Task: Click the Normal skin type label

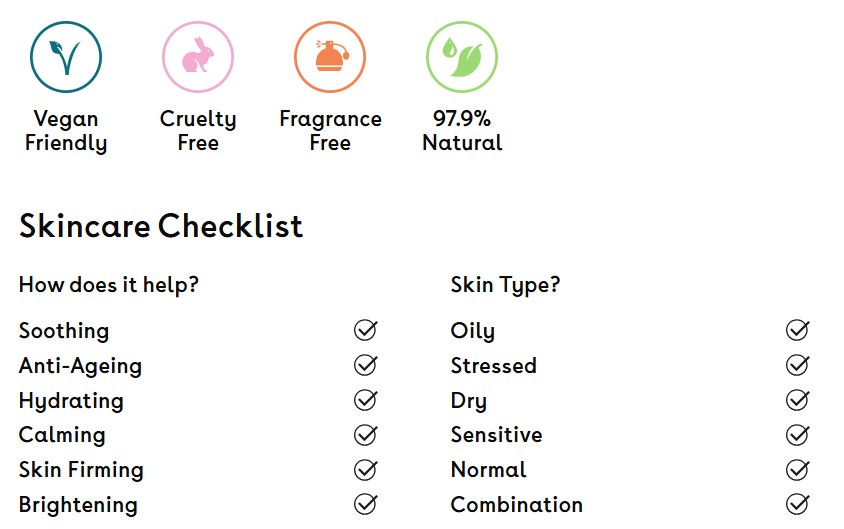Action: (489, 470)
